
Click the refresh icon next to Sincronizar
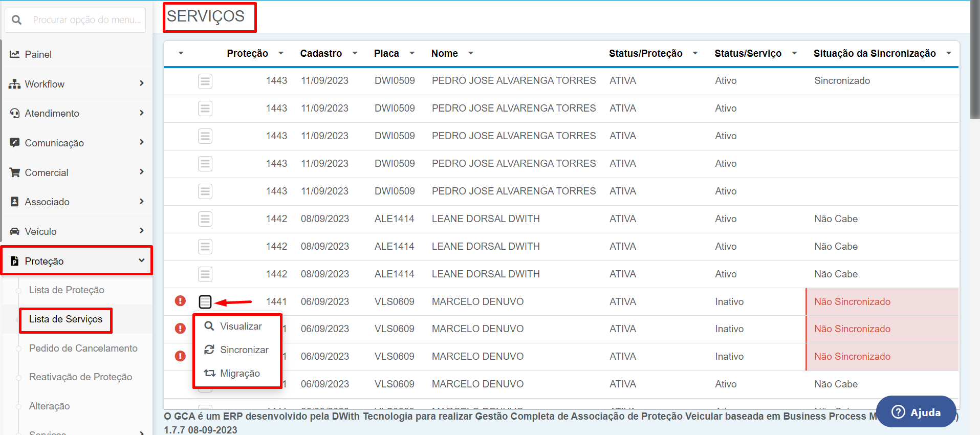(x=209, y=350)
